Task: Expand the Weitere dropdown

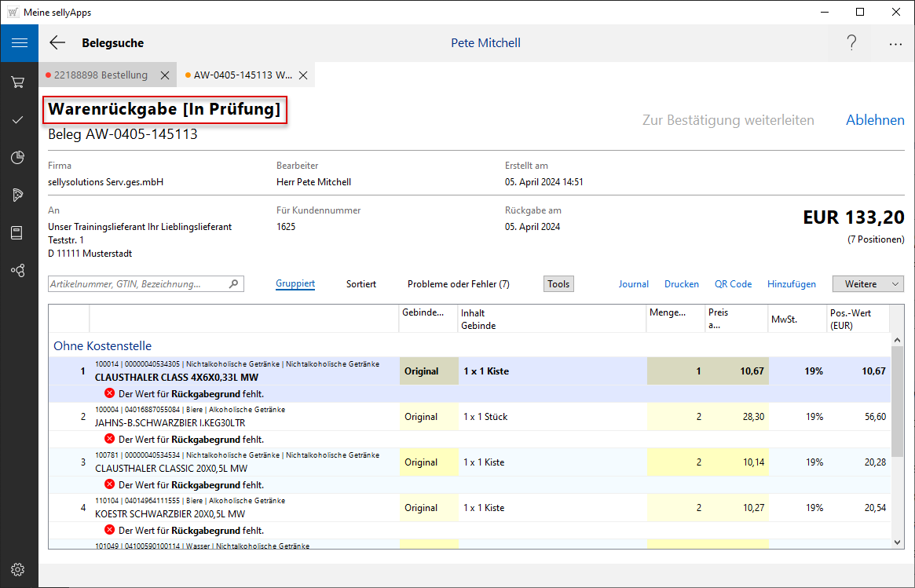Action: tap(867, 284)
